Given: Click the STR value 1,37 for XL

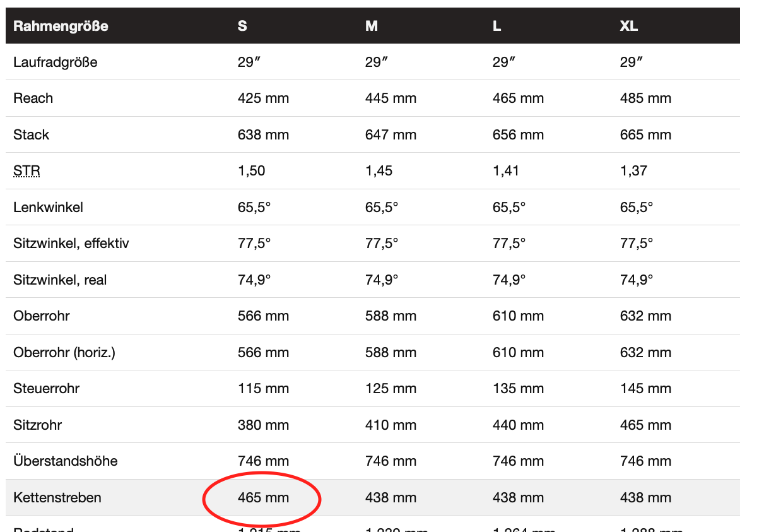Looking at the screenshot, I should click(633, 171).
